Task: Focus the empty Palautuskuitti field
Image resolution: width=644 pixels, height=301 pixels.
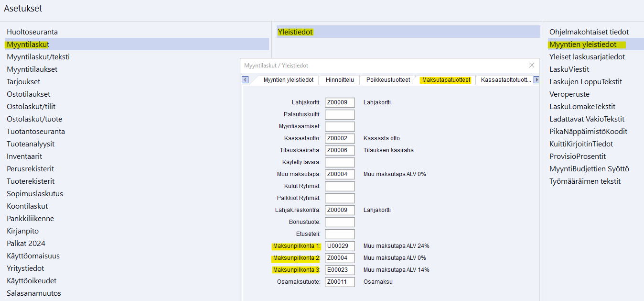Action: (x=340, y=114)
